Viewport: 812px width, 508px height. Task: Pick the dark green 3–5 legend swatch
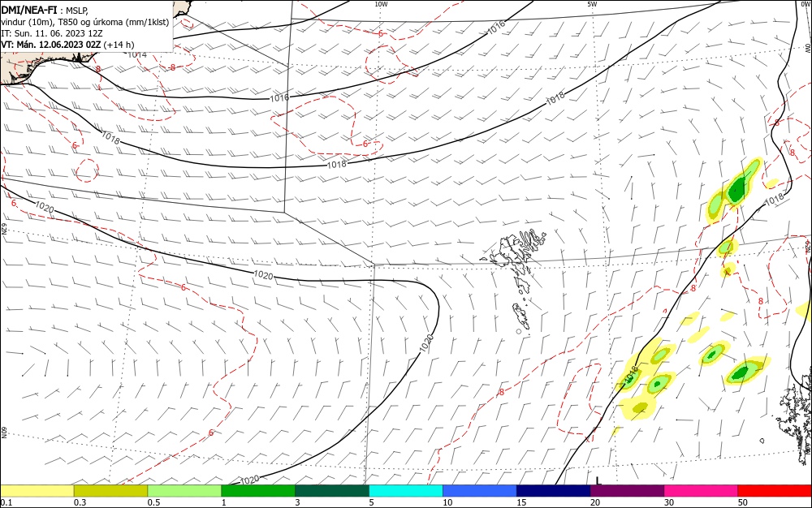click(332, 491)
